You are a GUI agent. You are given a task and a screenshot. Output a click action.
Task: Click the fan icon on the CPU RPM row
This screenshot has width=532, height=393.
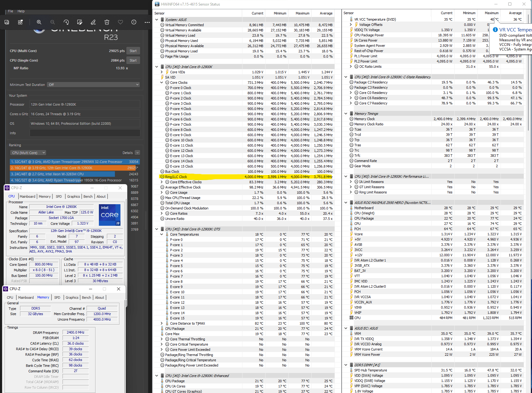coord(351,318)
